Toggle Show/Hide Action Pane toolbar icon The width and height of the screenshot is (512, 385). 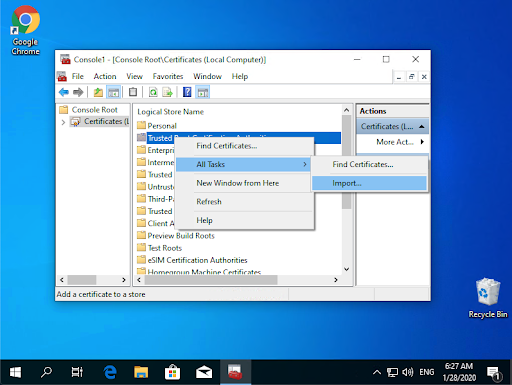coord(203,92)
